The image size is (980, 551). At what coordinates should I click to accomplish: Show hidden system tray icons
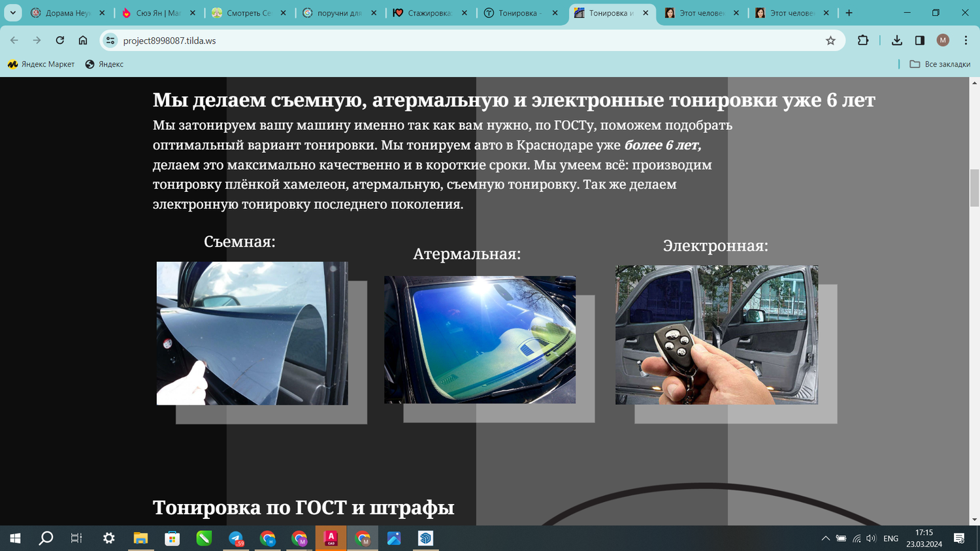point(825,539)
